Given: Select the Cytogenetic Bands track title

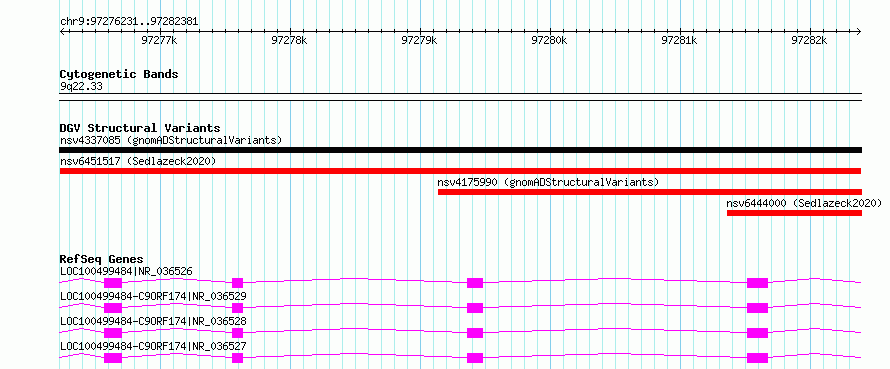Looking at the screenshot, I should (x=119, y=74).
